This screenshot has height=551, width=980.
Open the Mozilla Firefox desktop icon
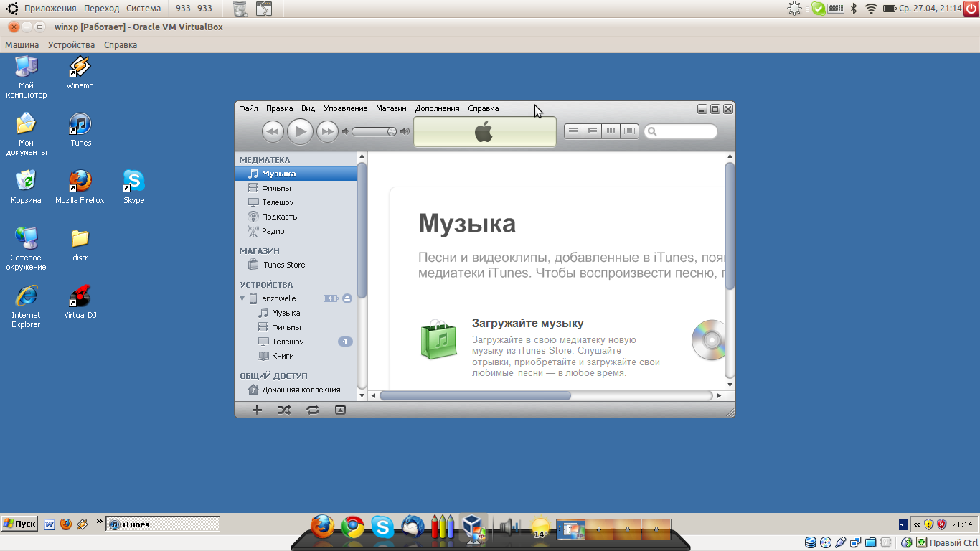80,187
